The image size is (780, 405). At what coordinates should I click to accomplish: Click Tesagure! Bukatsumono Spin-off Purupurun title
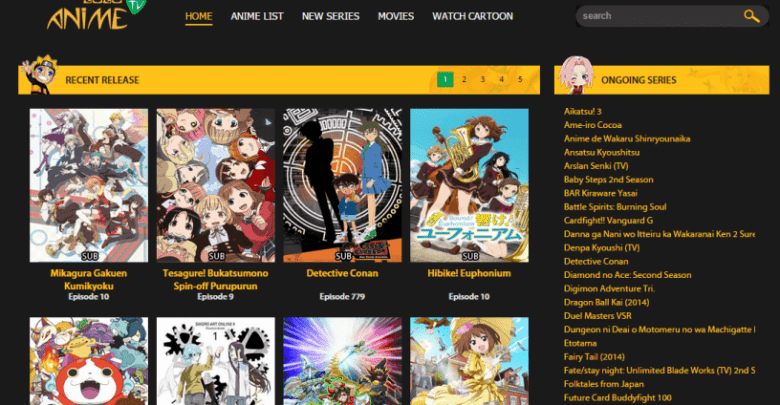pos(215,280)
